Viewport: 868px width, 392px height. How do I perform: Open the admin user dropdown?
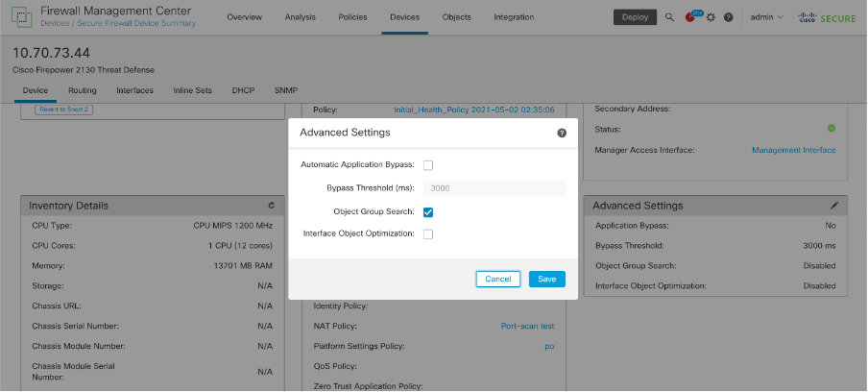(766, 17)
